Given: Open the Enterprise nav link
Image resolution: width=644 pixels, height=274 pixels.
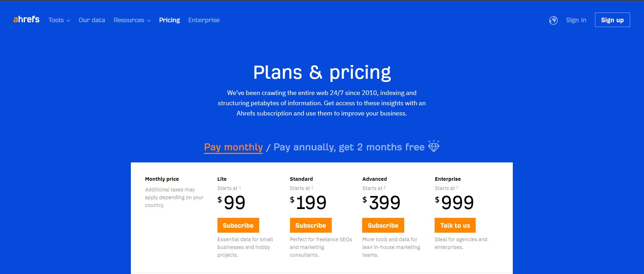Looking at the screenshot, I should (204, 20).
